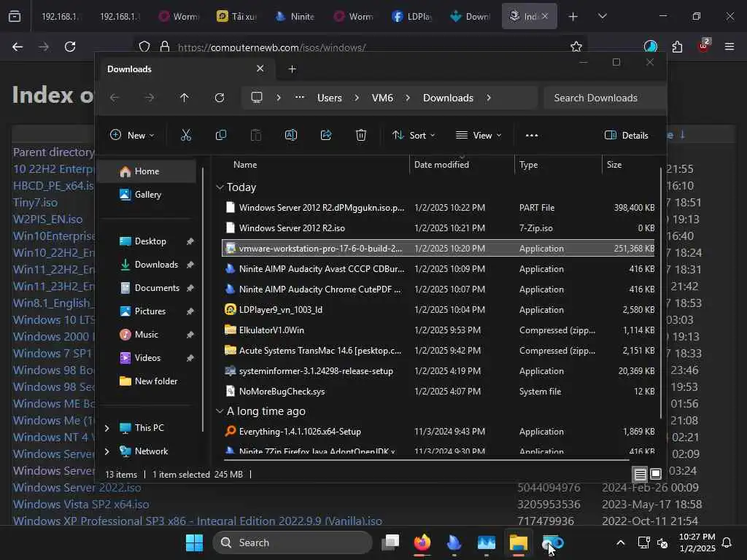This screenshot has width=747, height=560.
Task: Click the Share icon in Explorer toolbar
Action: pos(326,135)
